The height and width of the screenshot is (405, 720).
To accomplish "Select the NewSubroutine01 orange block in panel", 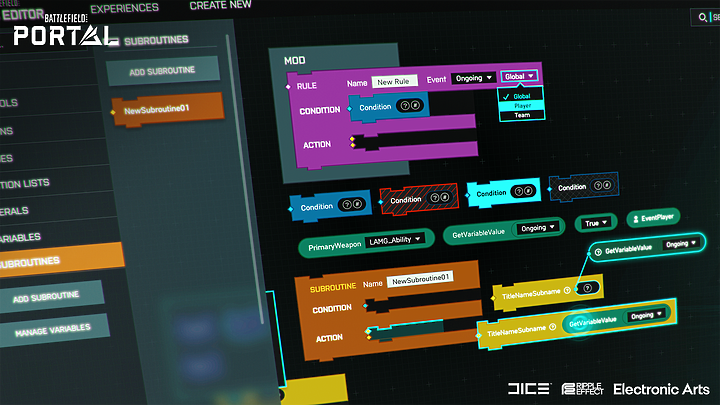I will click(168, 109).
